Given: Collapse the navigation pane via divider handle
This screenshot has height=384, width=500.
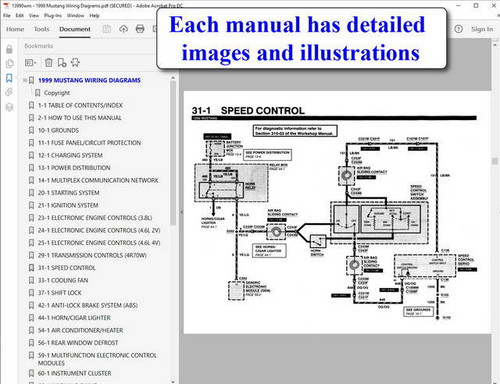Looking at the screenshot, I should (181, 212).
